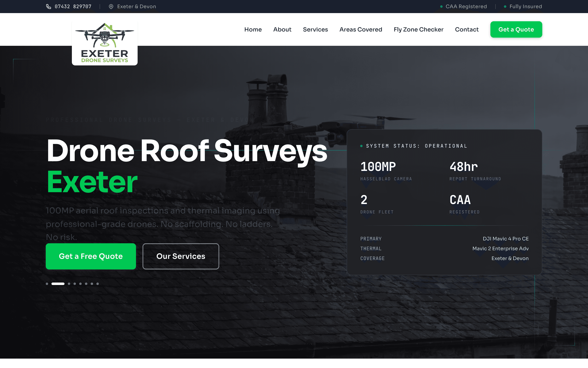588x368 pixels.
Task: Click the green 'Exeter' headline word
Action: click(92, 182)
